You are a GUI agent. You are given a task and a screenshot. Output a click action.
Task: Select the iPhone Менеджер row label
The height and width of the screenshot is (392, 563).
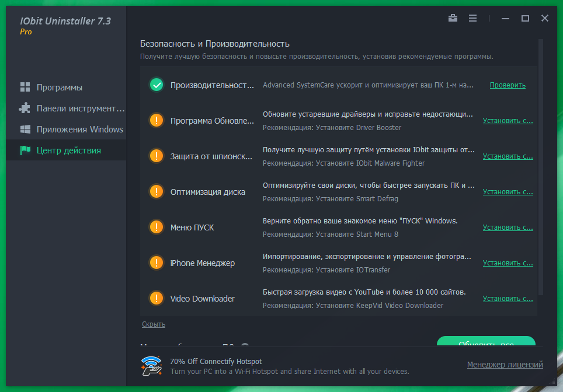click(x=203, y=263)
